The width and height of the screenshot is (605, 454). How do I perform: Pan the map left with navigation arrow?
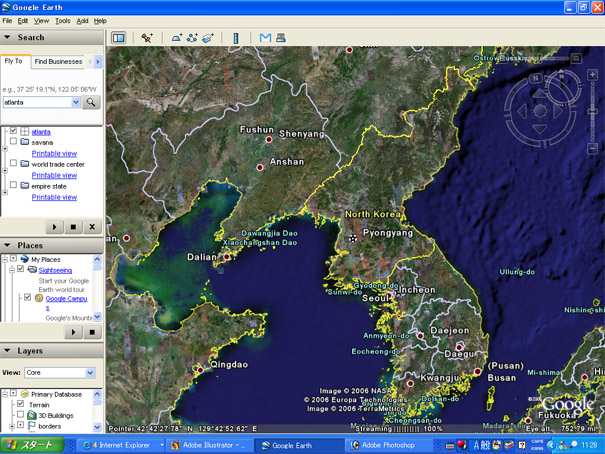tap(522, 111)
